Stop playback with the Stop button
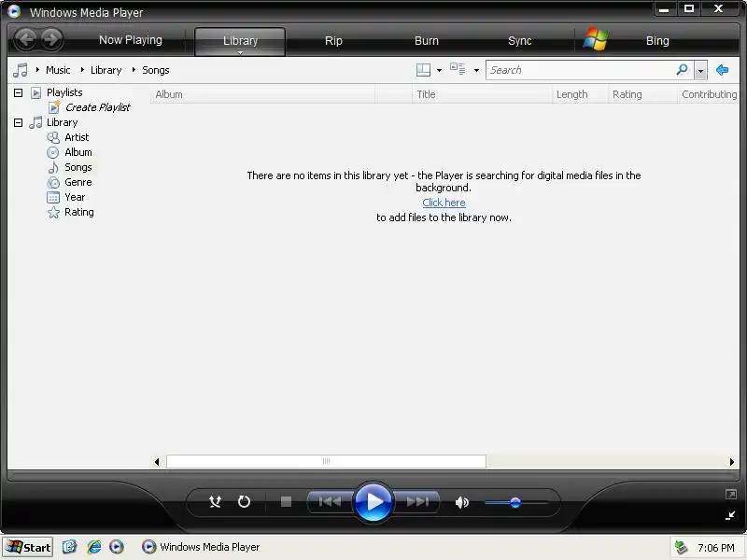This screenshot has height=560, width=747. pyautogui.click(x=286, y=501)
